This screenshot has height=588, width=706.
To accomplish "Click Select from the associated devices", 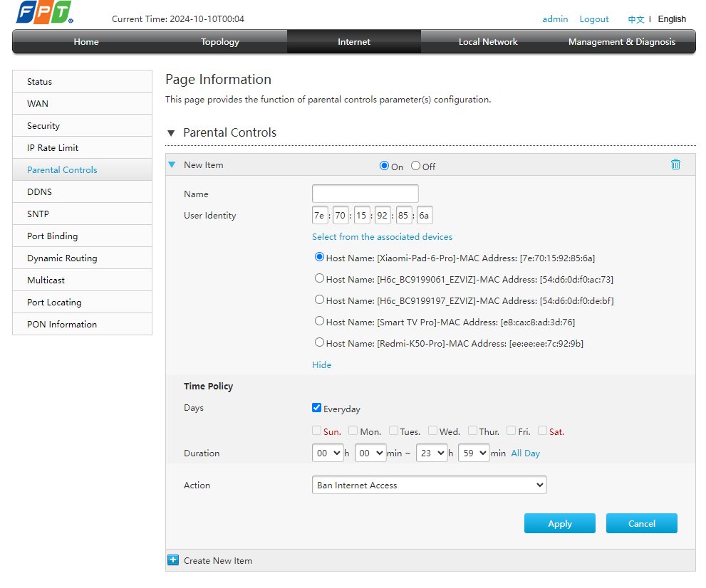I will tap(382, 236).
